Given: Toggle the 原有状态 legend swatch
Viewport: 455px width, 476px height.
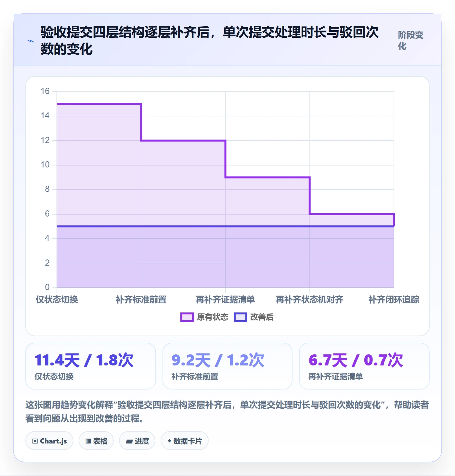Looking at the screenshot, I should pos(187,317).
